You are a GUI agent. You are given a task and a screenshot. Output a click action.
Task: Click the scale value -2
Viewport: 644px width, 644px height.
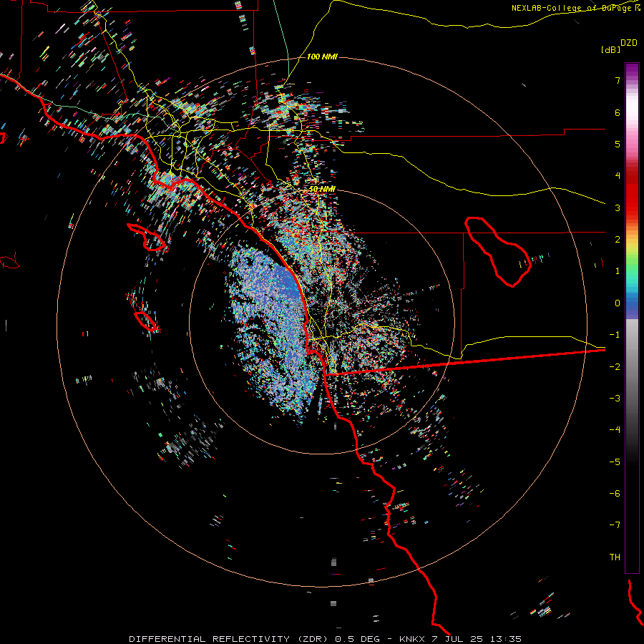[615, 367]
